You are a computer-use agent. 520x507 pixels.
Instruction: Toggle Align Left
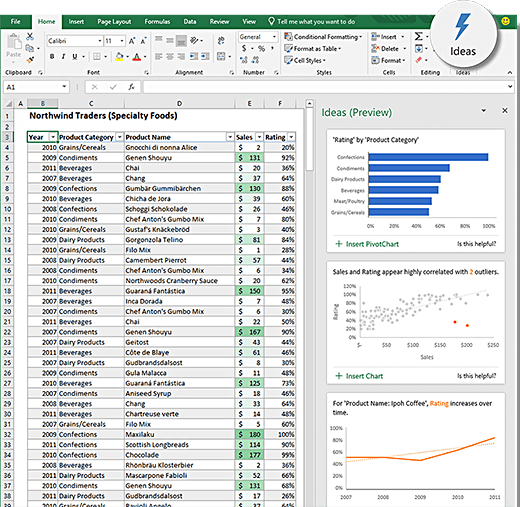tap(159, 56)
